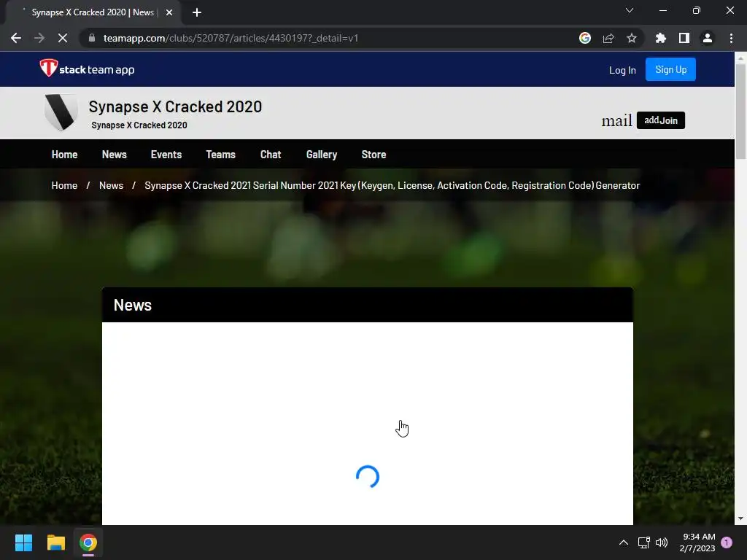Bookmark this page with the star icon
The width and height of the screenshot is (747, 560).
[632, 38]
